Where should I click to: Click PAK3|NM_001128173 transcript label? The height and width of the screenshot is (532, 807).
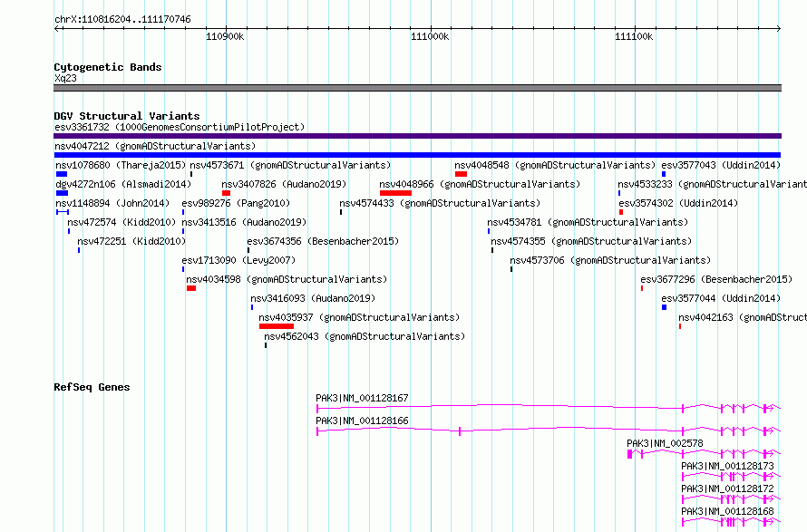728,466
